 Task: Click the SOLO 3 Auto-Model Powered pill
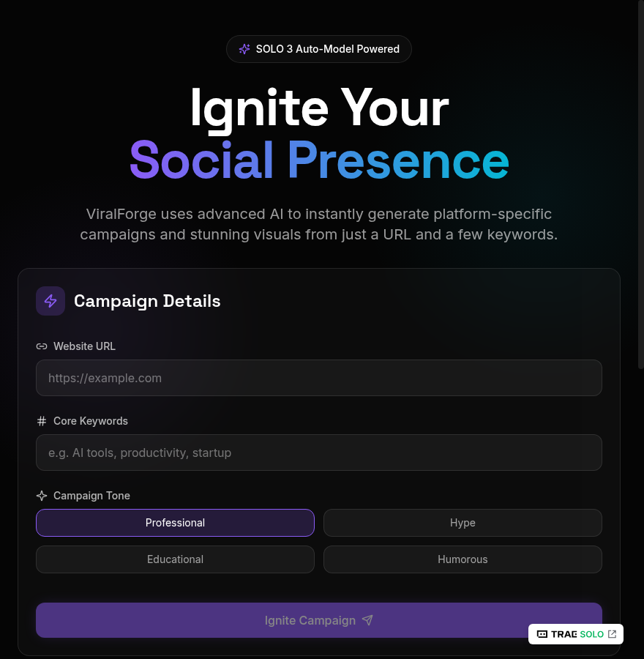click(x=319, y=49)
